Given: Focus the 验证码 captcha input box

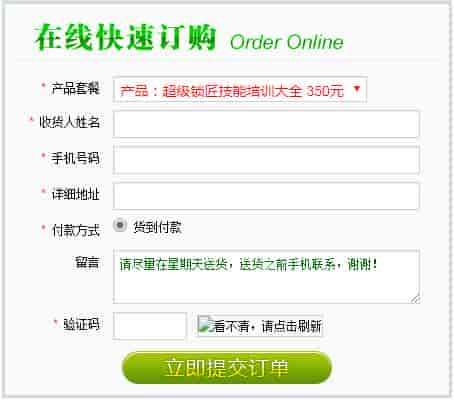Looking at the screenshot, I should (150, 325).
